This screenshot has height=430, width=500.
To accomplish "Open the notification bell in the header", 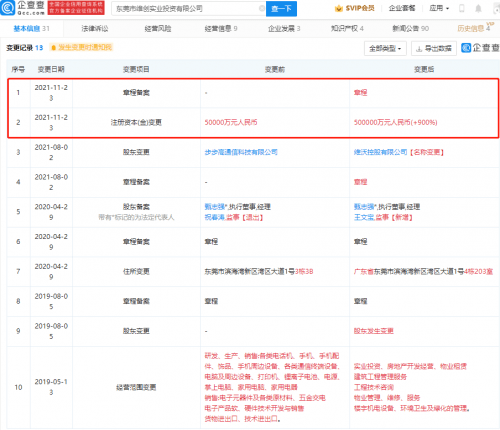I will point(478,8).
